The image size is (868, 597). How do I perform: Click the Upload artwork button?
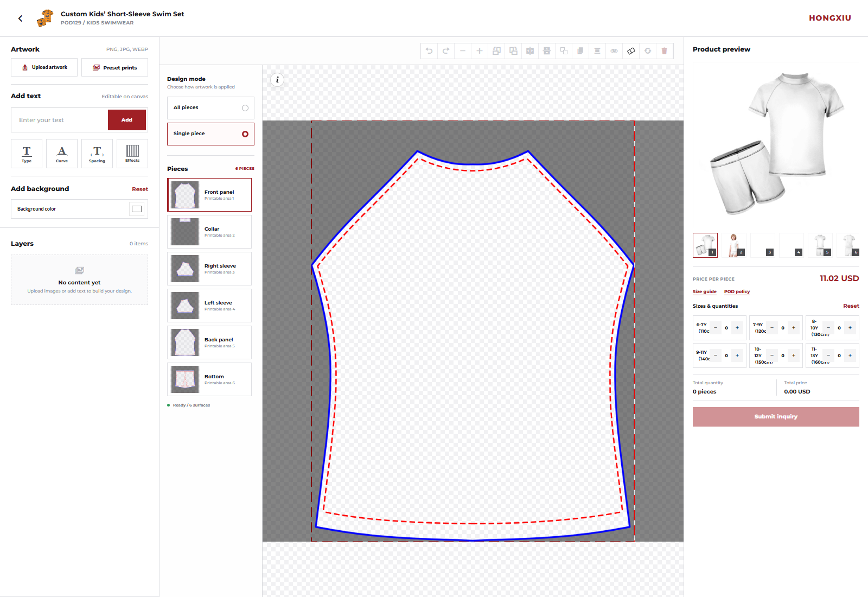(x=44, y=67)
